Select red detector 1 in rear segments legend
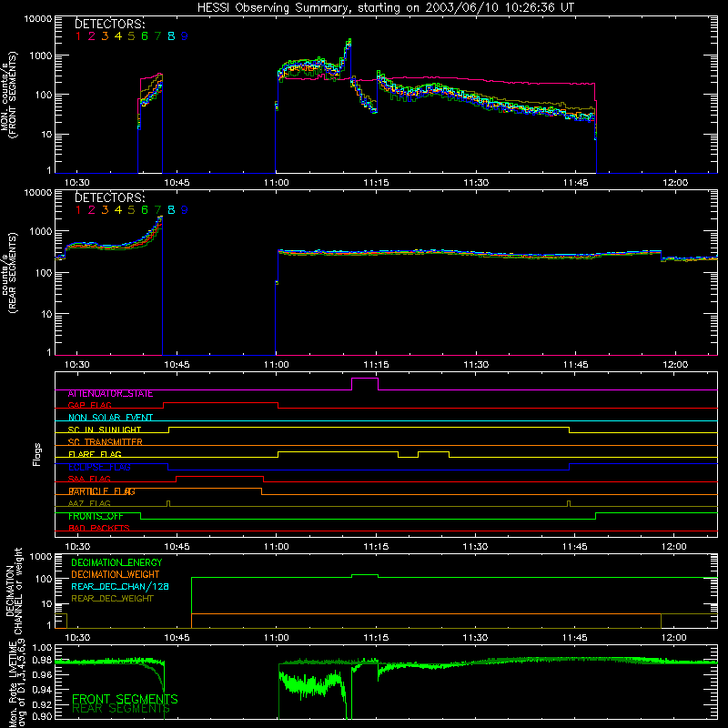 pos(78,210)
